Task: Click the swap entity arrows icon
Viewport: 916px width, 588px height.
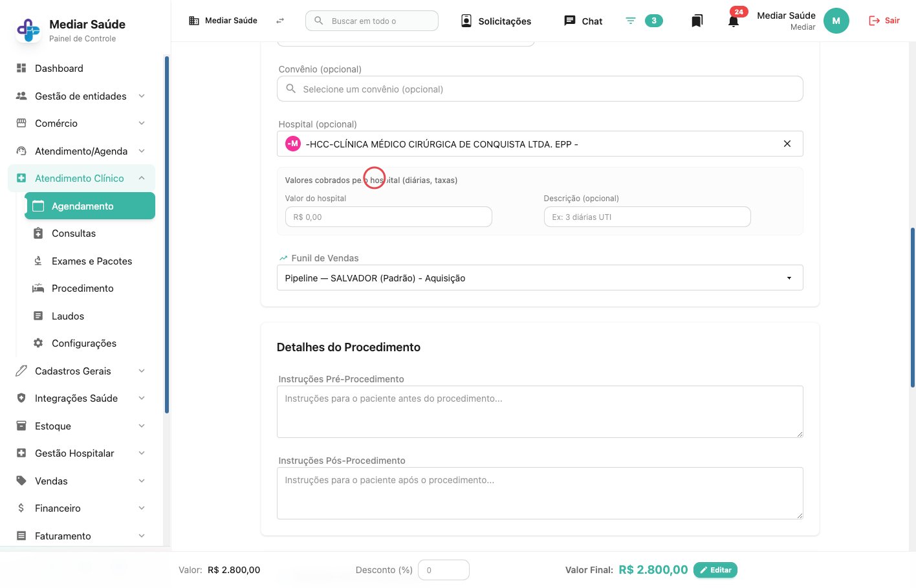Action: [x=280, y=21]
